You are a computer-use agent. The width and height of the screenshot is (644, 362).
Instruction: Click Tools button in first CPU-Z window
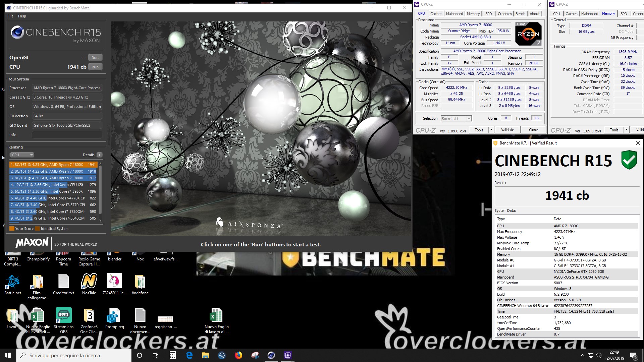tap(479, 130)
